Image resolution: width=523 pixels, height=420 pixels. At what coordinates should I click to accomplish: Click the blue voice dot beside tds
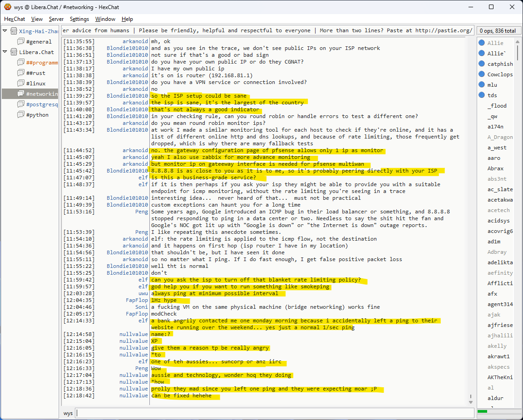482,95
